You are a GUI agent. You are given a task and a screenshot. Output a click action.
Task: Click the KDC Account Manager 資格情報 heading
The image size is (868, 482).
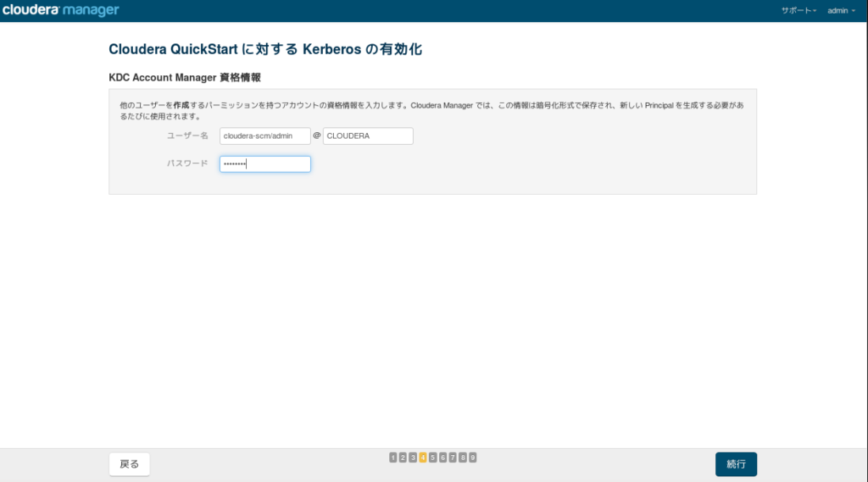coord(184,77)
